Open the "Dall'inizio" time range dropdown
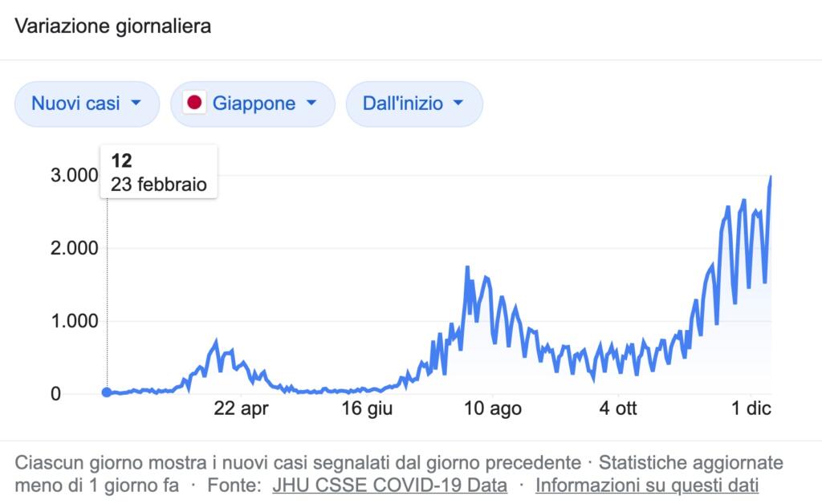This screenshot has height=504, width=822. [x=413, y=104]
